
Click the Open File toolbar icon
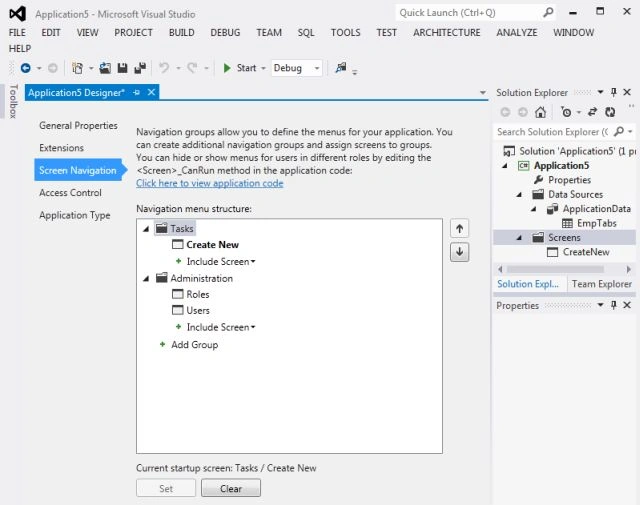[105, 68]
